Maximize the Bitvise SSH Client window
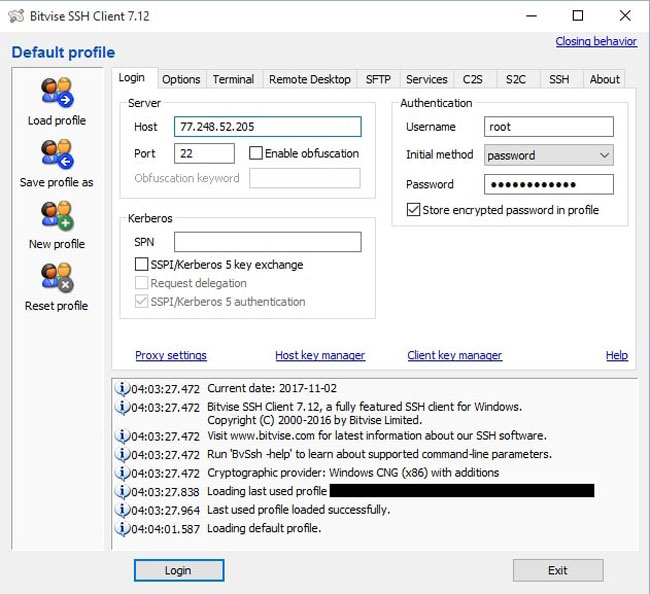 click(578, 16)
